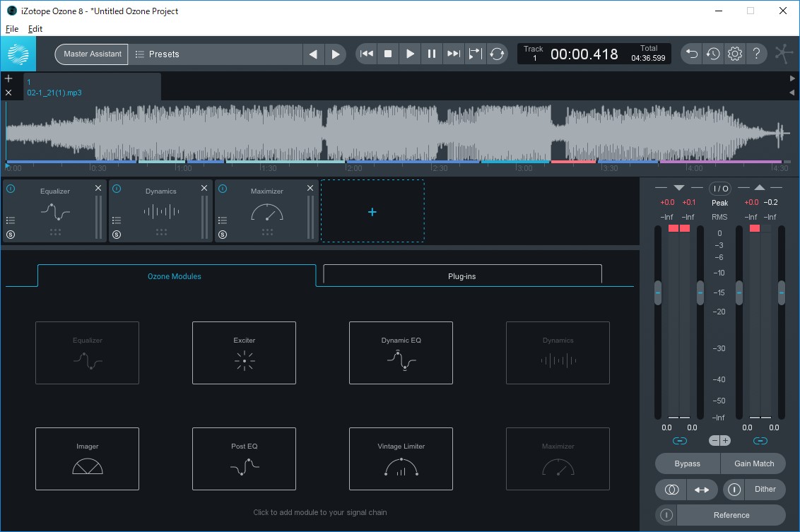
Task: Click I/O meter options button
Action: coord(720,189)
